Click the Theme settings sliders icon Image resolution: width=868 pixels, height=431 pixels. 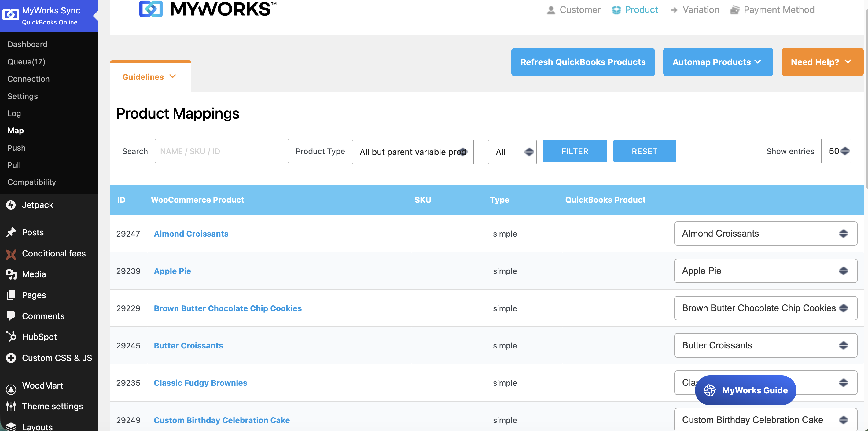point(11,406)
